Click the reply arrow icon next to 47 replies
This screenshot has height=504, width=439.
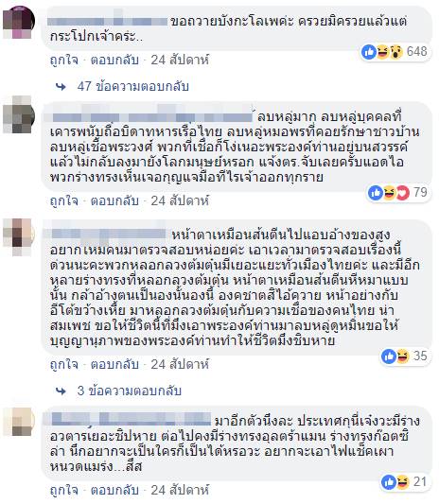[61, 87]
